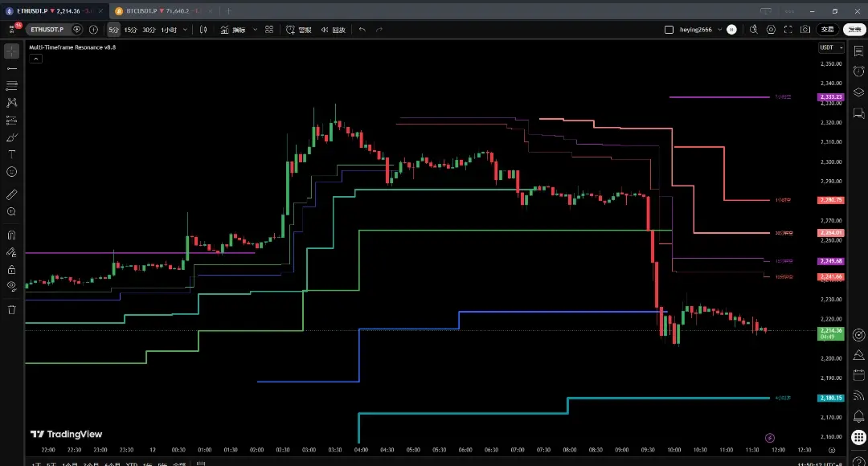868x466 pixels.
Task: Select the trend line drawing tool
Action: [11, 68]
